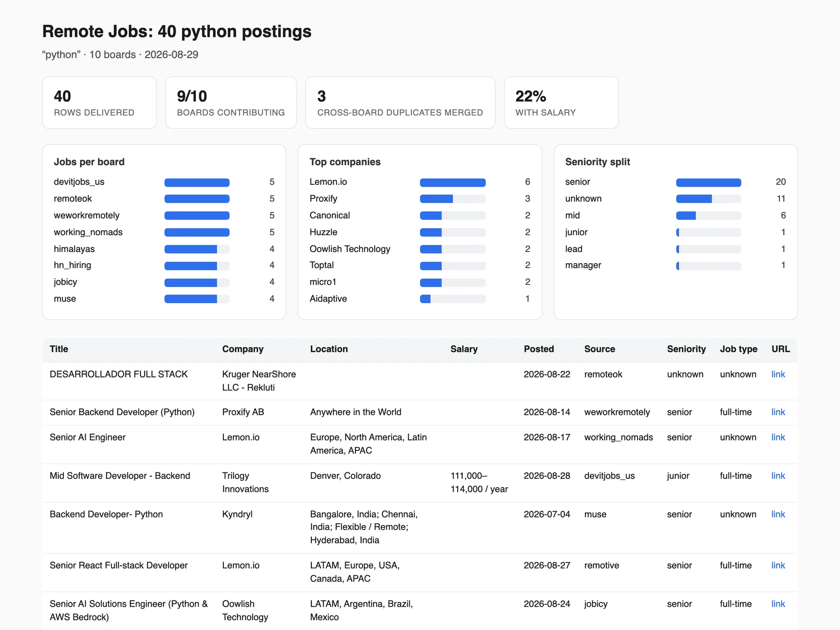The width and height of the screenshot is (840, 630).
Task: Select junior label in Seniority split
Action: 576,232
